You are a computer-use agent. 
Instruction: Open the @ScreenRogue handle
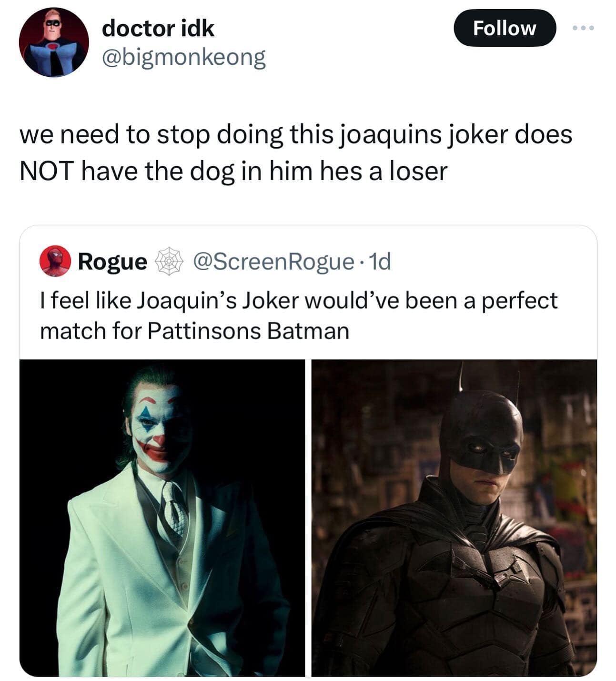274,261
